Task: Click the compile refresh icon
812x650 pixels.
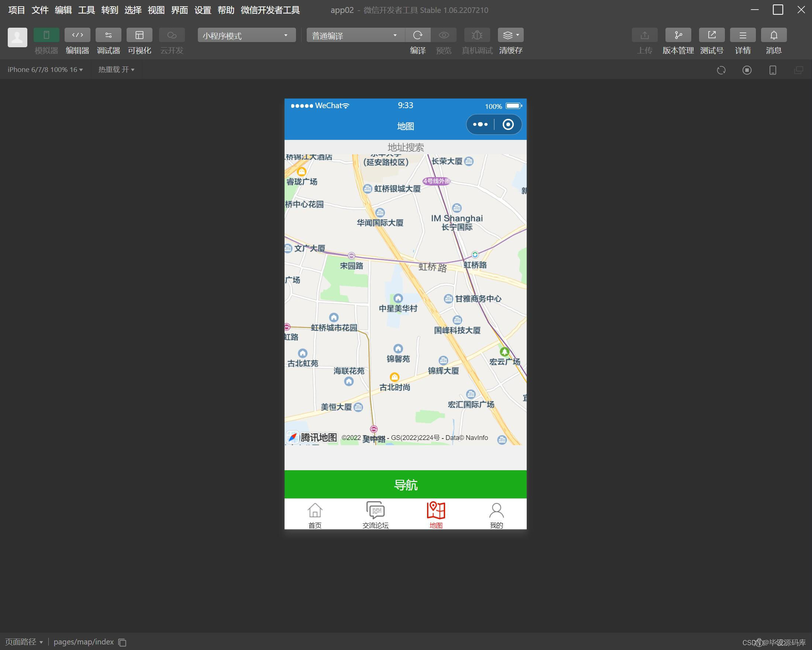Action: point(418,35)
